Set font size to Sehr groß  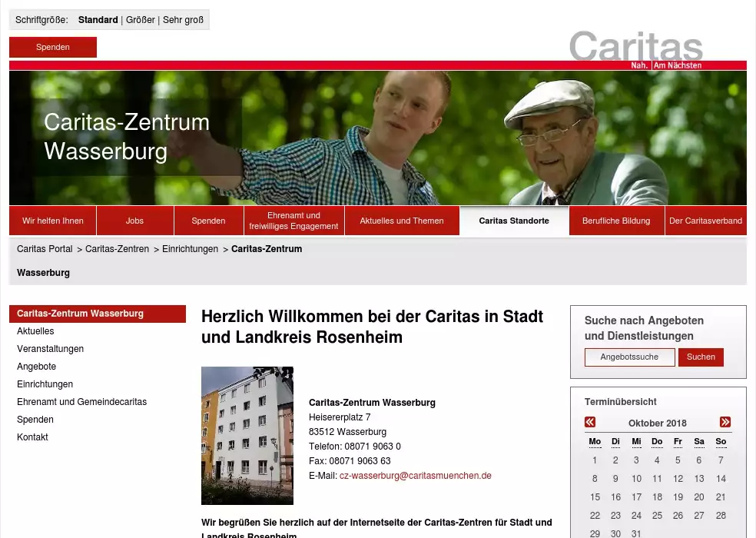(x=183, y=20)
